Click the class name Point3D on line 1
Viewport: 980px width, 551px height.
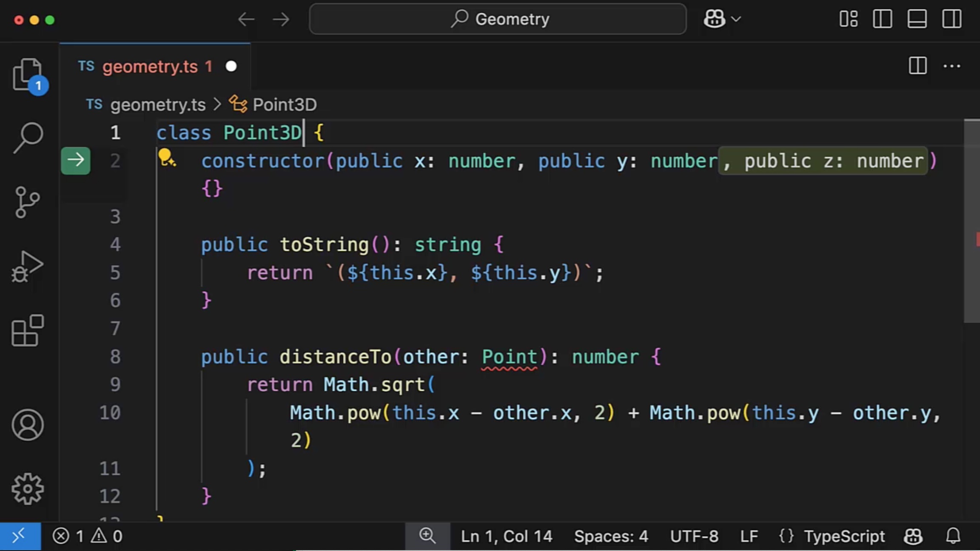[262, 133]
